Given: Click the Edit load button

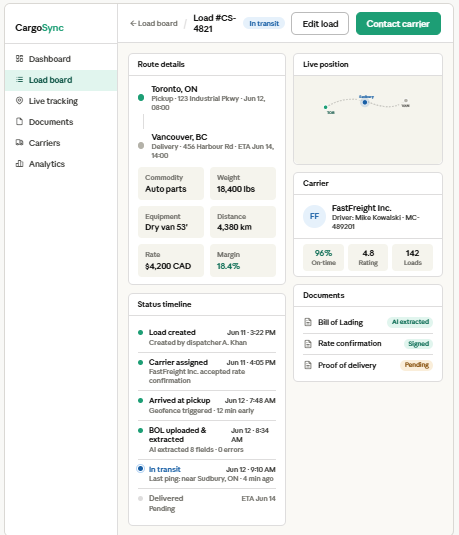Looking at the screenshot, I should (x=320, y=24).
